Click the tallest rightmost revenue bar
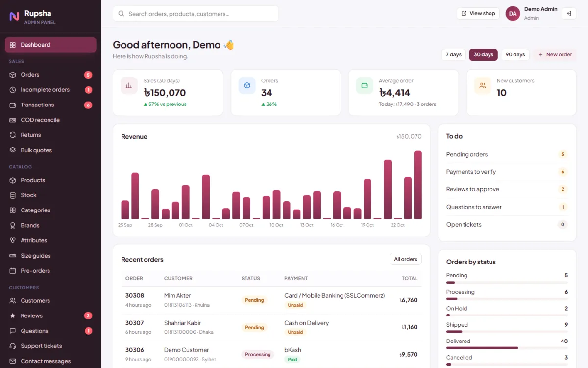The width and height of the screenshot is (588, 368). pos(418,184)
